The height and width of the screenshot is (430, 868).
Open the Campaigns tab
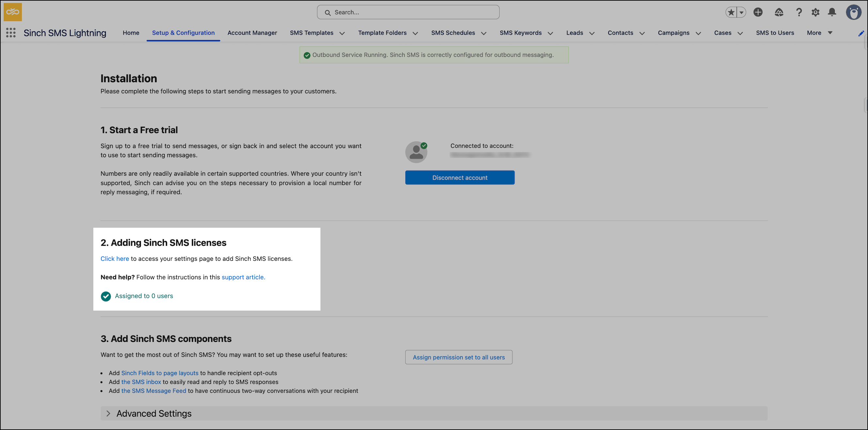[674, 33]
